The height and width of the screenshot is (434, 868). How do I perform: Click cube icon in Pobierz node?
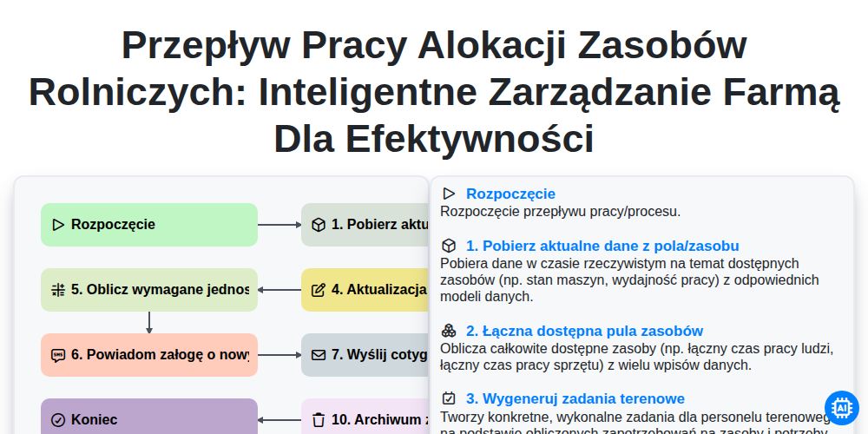tap(319, 225)
